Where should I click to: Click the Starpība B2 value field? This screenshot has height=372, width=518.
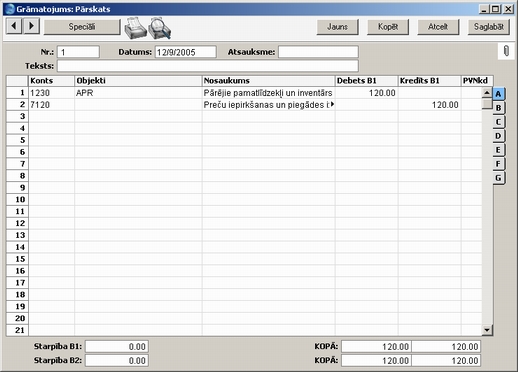tap(117, 361)
